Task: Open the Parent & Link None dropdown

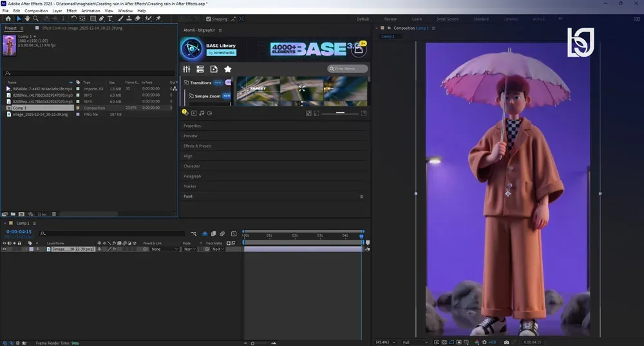Action: (x=165, y=249)
